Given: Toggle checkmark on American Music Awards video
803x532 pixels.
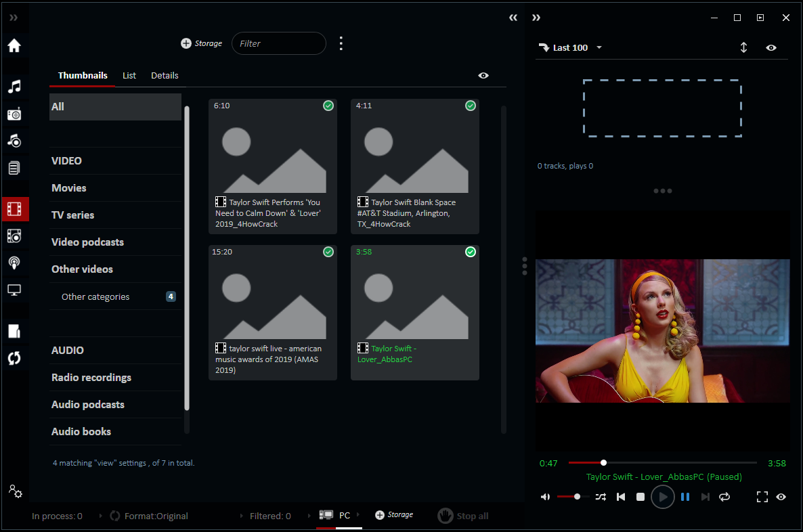Looking at the screenshot, I should click(328, 252).
